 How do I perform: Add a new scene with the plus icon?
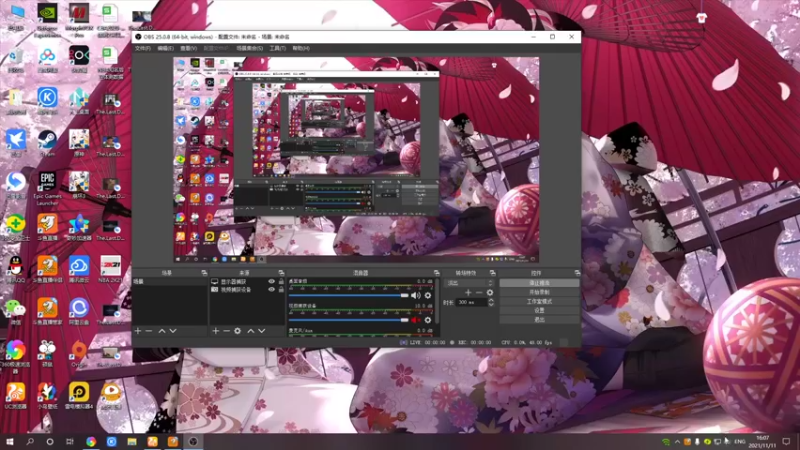click(138, 331)
